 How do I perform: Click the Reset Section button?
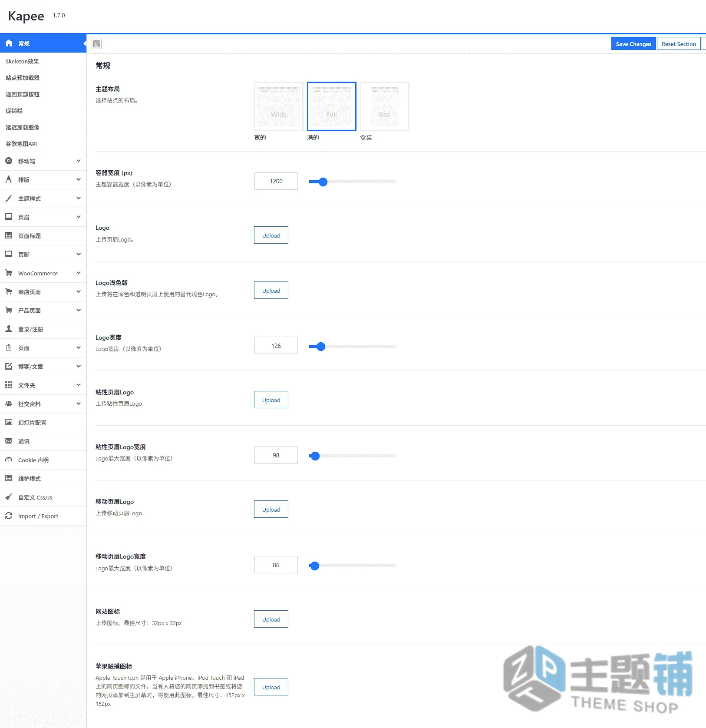point(679,44)
